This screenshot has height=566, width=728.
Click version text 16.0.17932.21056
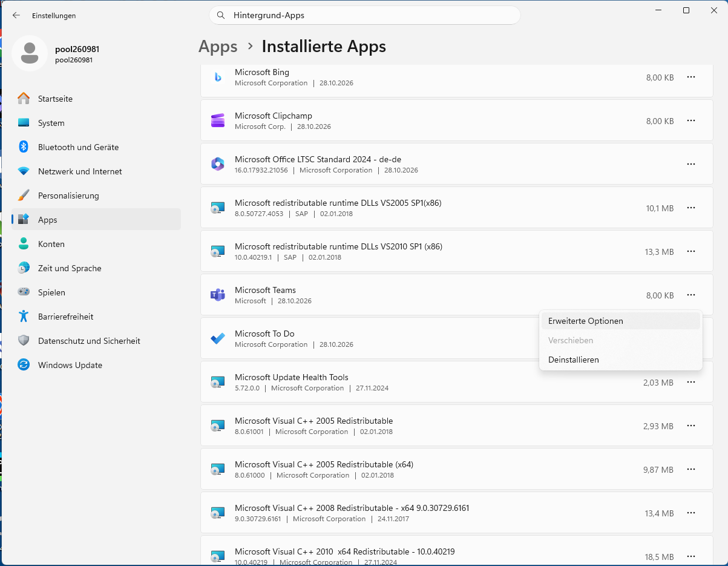(261, 170)
